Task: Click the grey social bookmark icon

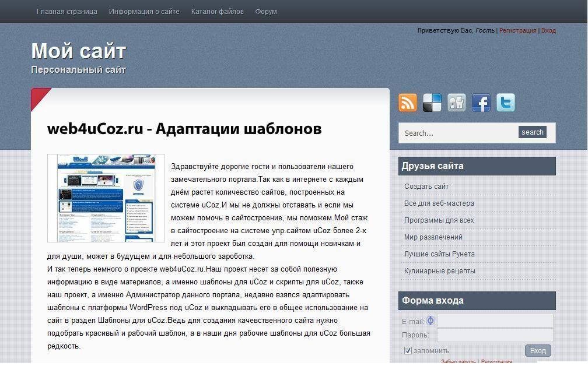Action: tap(457, 103)
